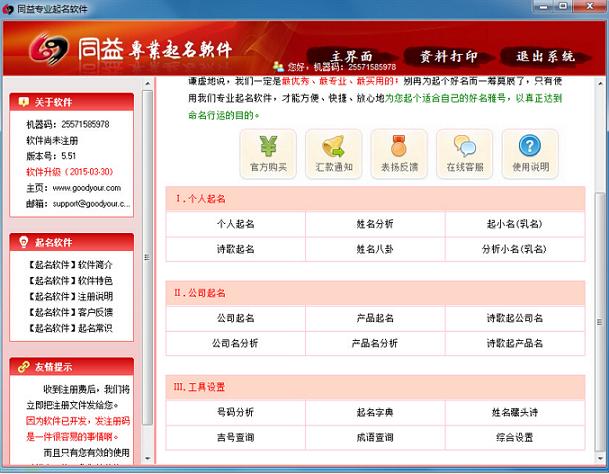The width and height of the screenshot is (609, 474).
Task: Click the support@goodyour email address
Action: pyautogui.click(x=92, y=204)
